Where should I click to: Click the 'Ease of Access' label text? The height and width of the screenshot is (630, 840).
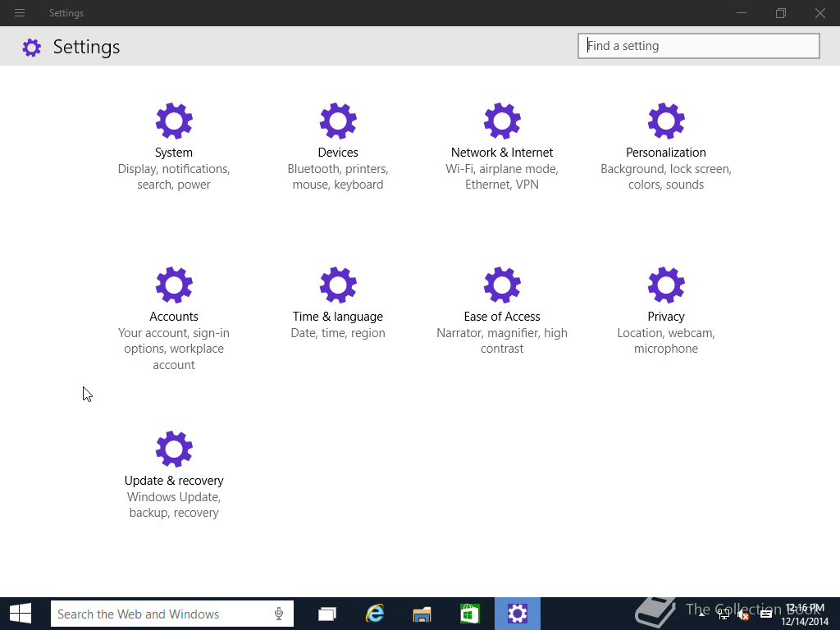(x=502, y=317)
